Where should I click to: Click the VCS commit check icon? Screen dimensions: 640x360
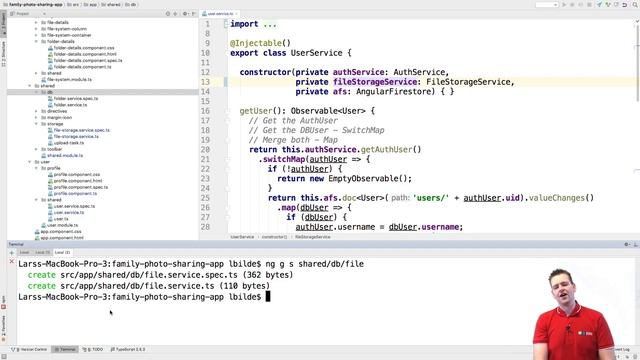pyautogui.click(x=608, y=4)
